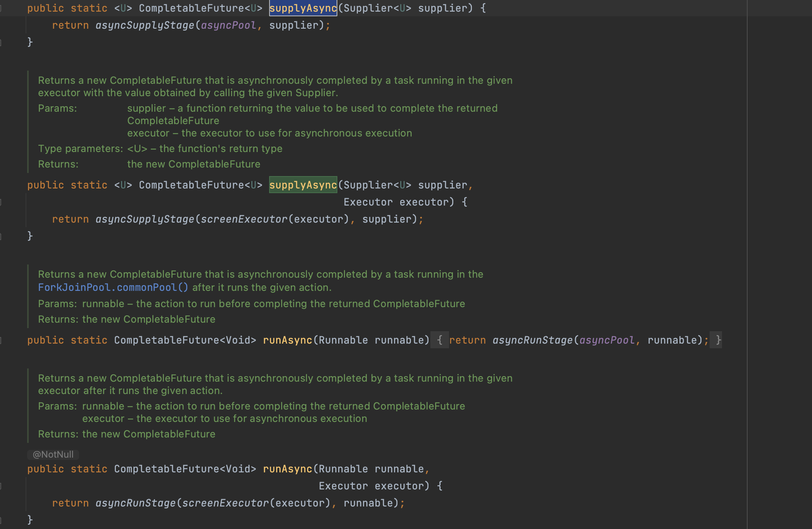
Task: Click the 'executor – the executor to use' line in supplyAsync doc
Action: (270, 133)
